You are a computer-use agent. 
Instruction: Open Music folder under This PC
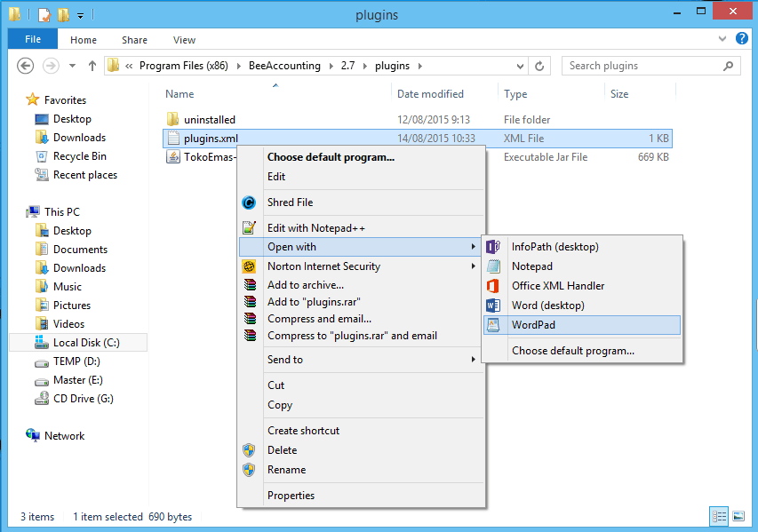[x=68, y=287]
